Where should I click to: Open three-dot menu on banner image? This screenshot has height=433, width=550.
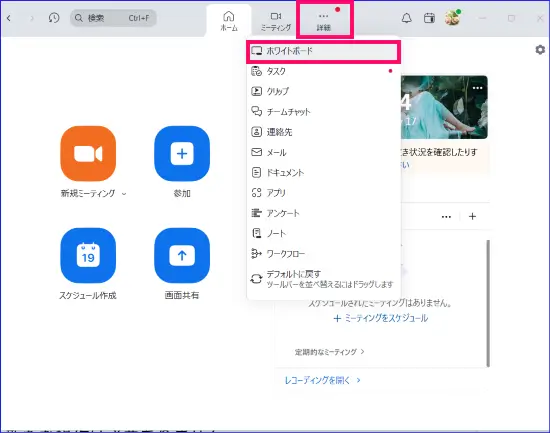pyautogui.click(x=477, y=88)
